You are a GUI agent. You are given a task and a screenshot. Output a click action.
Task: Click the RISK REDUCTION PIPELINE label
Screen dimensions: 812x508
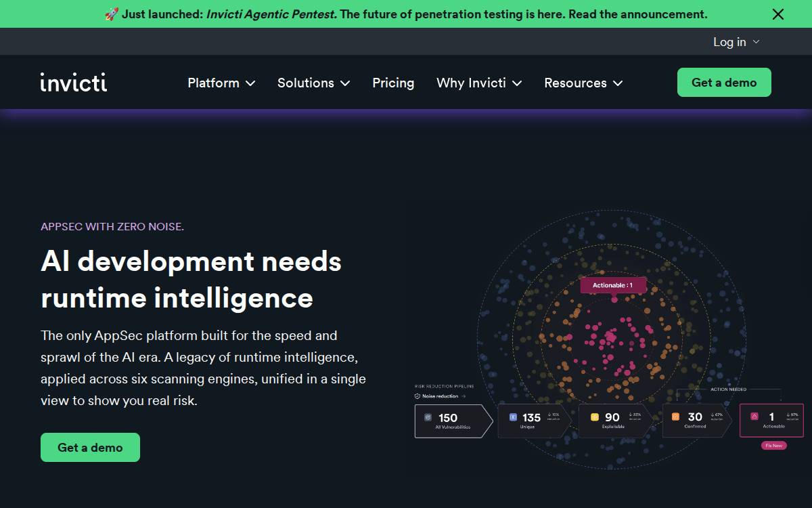coord(444,386)
